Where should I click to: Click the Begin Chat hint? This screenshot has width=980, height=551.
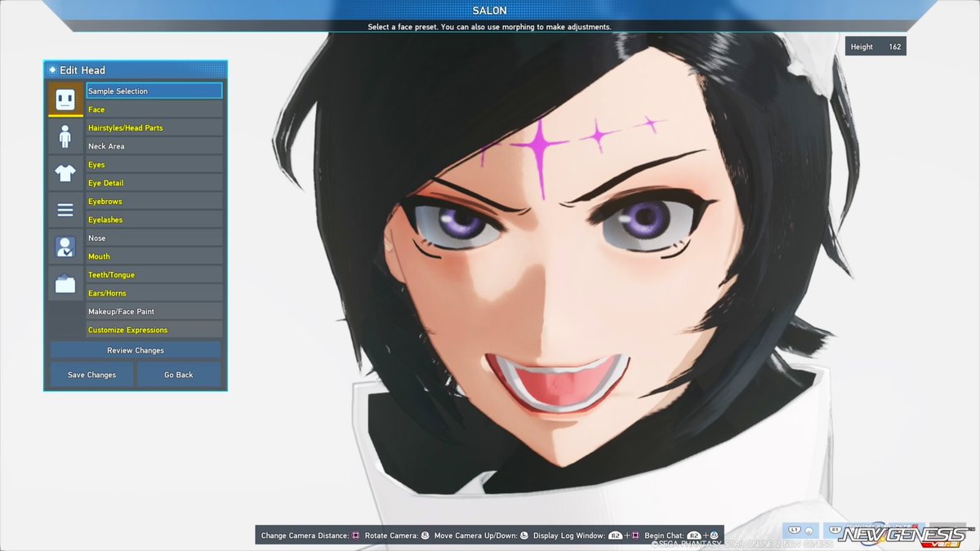(683, 535)
